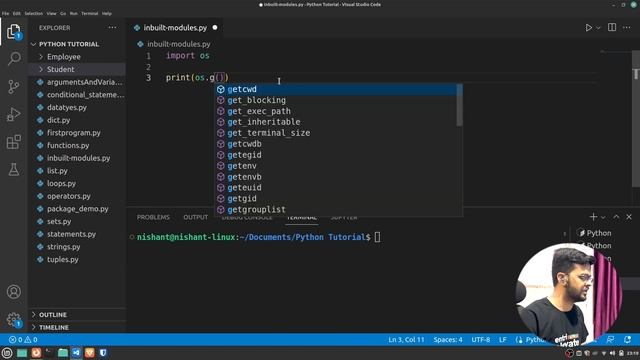Open the Brave browser taskbar icon

coord(90,353)
